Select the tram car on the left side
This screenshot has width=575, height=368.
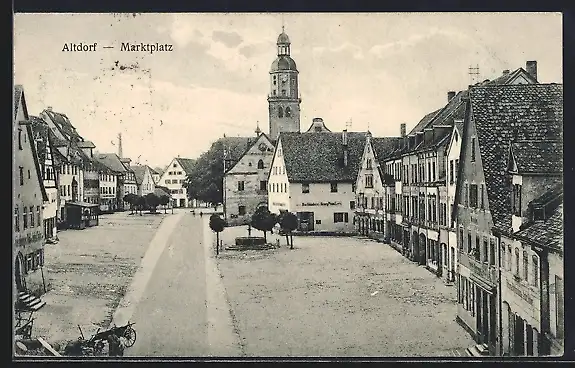(x=82, y=215)
